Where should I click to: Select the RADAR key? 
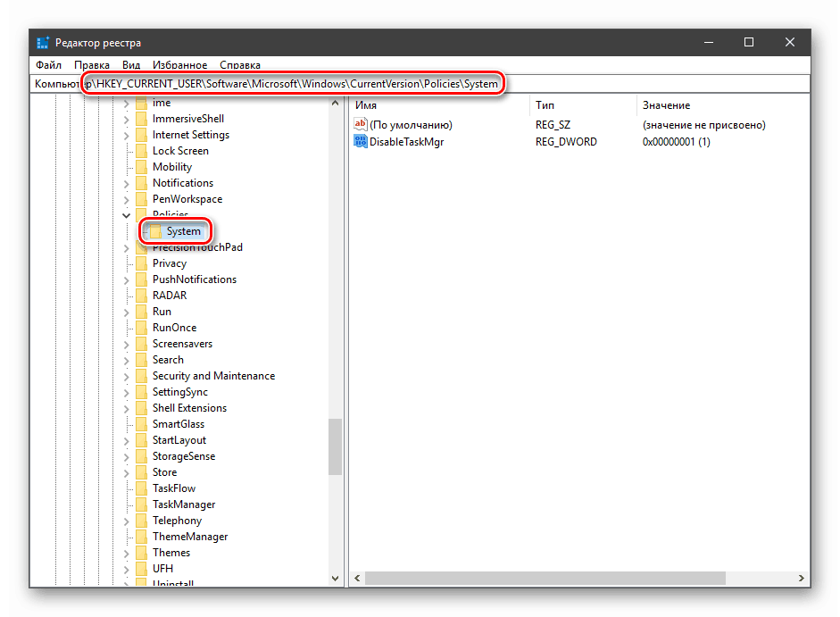point(170,296)
